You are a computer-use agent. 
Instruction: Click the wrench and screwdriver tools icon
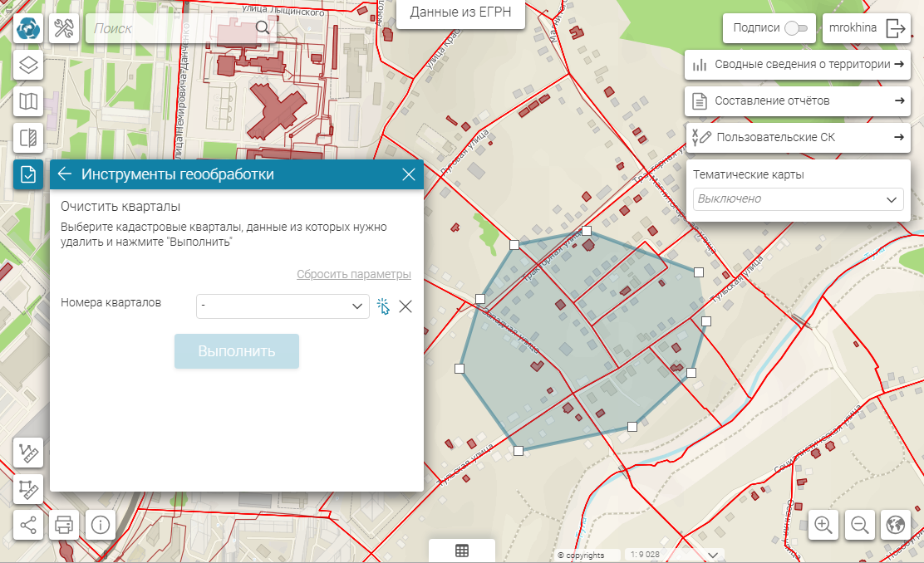(x=64, y=28)
